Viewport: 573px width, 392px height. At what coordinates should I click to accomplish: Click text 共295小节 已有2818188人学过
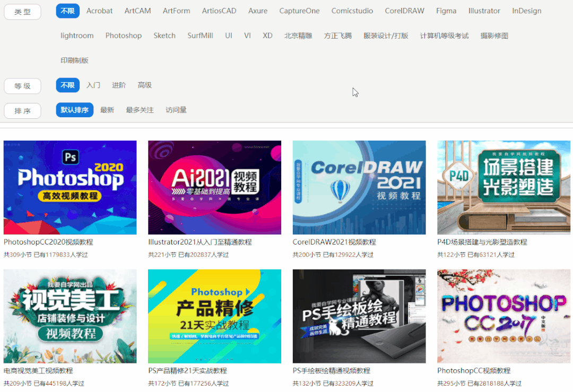[479, 383]
